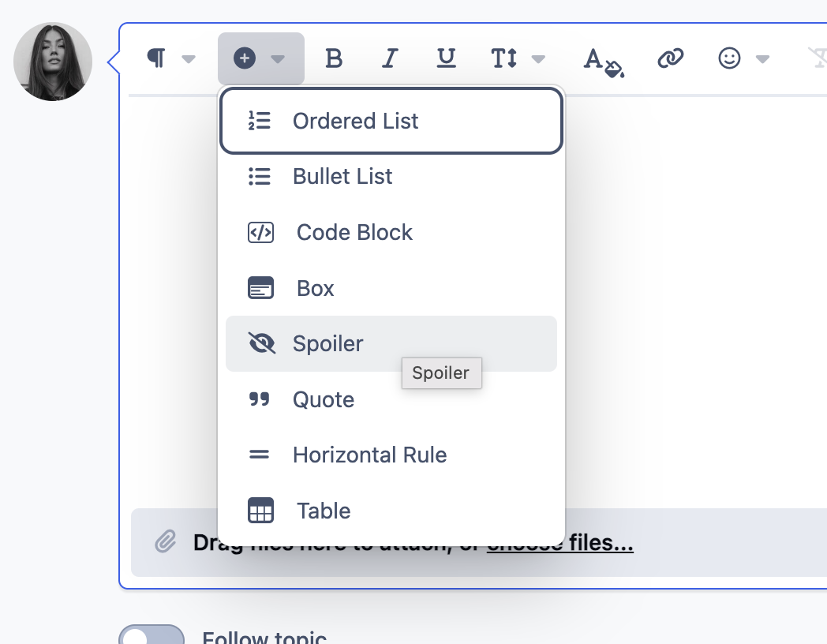This screenshot has width=827, height=644.
Task: Collapse the insert plus dropdown
Action: coord(260,58)
